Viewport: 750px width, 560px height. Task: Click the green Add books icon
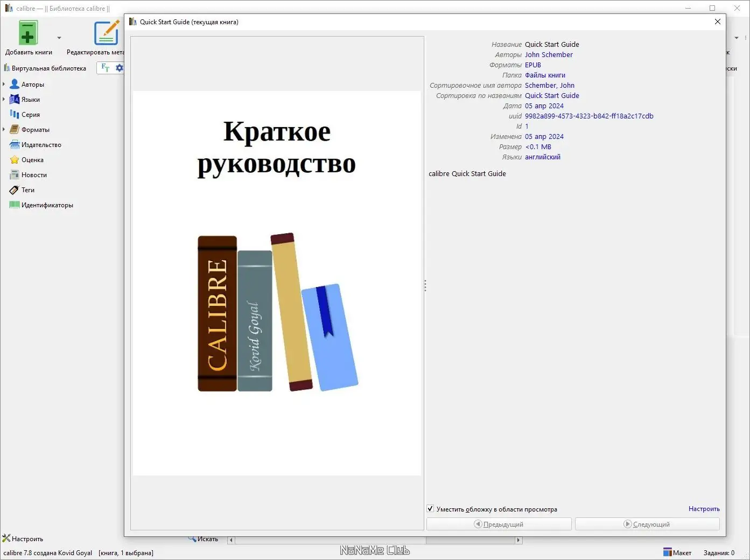(28, 33)
